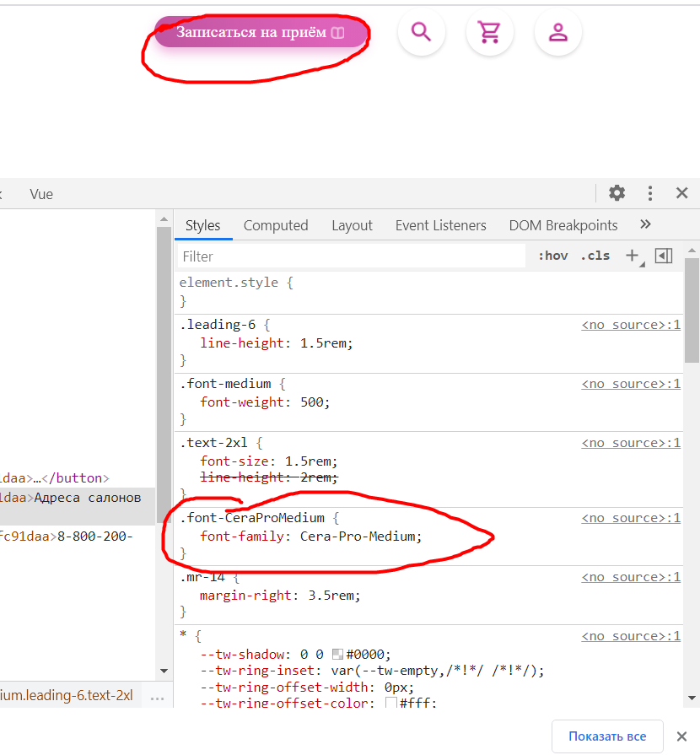
Task: Open source link for .mr-14 rule
Action: 631,577
